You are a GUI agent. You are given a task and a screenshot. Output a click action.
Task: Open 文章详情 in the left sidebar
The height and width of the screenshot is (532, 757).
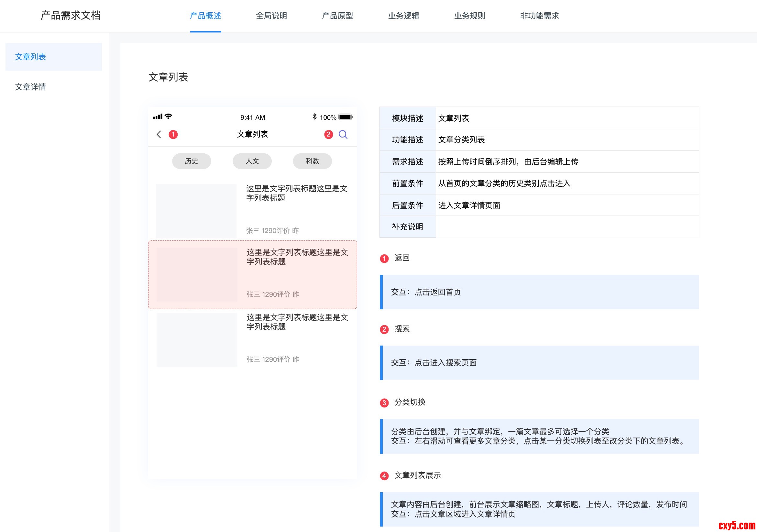click(30, 87)
